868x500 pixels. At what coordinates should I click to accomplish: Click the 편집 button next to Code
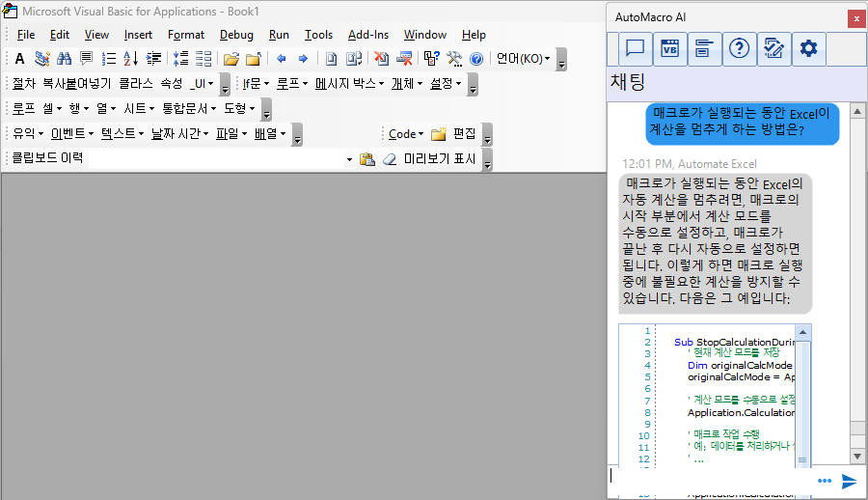click(x=464, y=134)
